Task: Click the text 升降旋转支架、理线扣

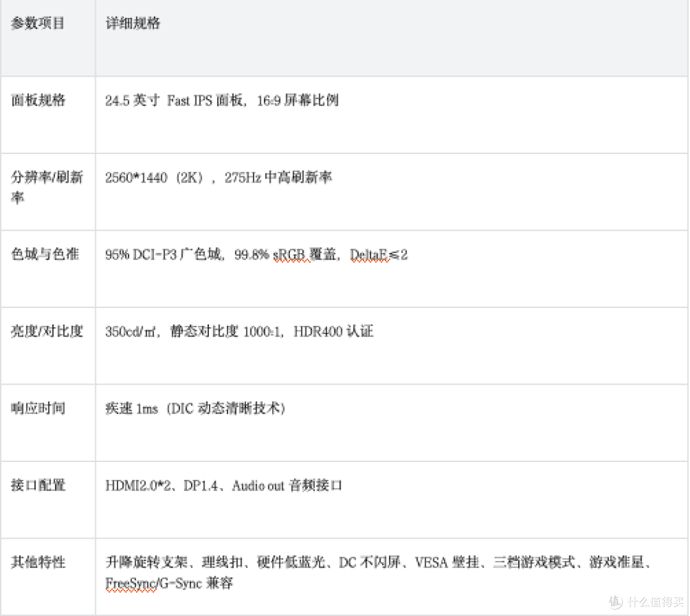Action: [x=174, y=562]
